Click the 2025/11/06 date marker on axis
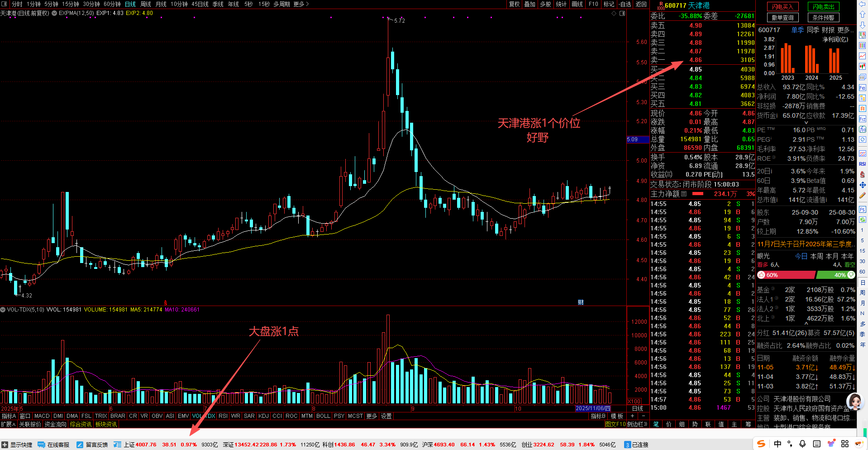Screen dimensions: 868x450 pos(593,408)
